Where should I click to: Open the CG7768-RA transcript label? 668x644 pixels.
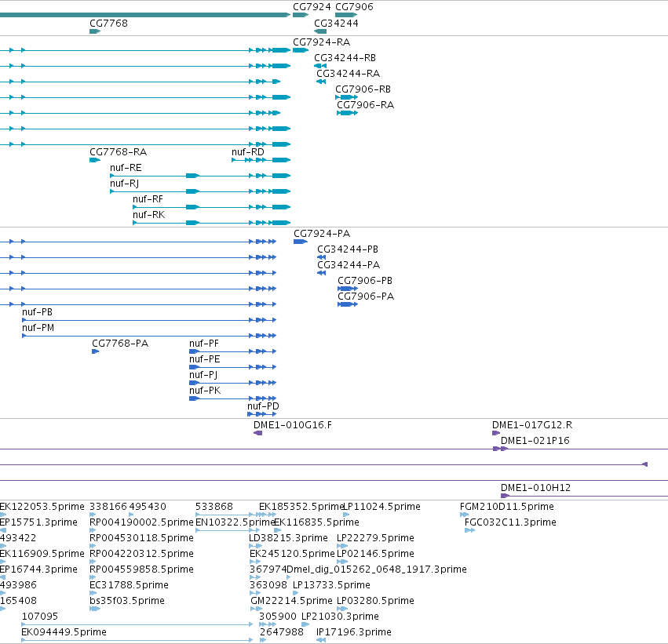tap(118, 152)
